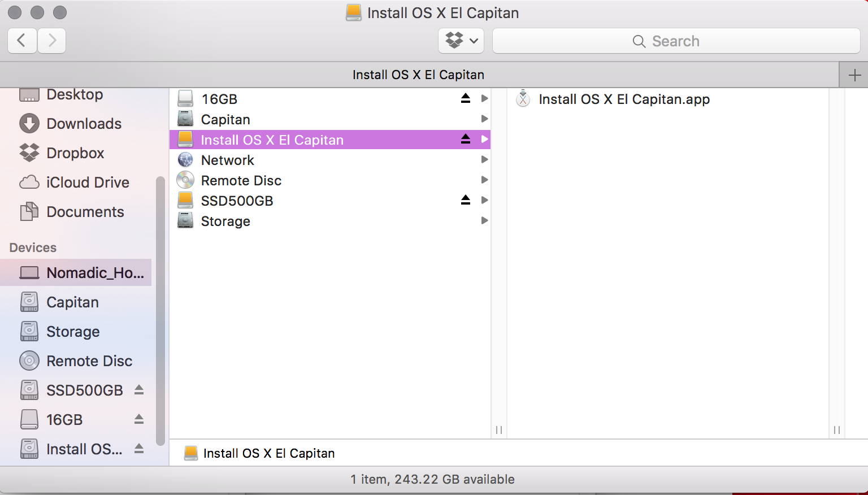Click into the Search field
The width and height of the screenshot is (868, 495).
(676, 41)
